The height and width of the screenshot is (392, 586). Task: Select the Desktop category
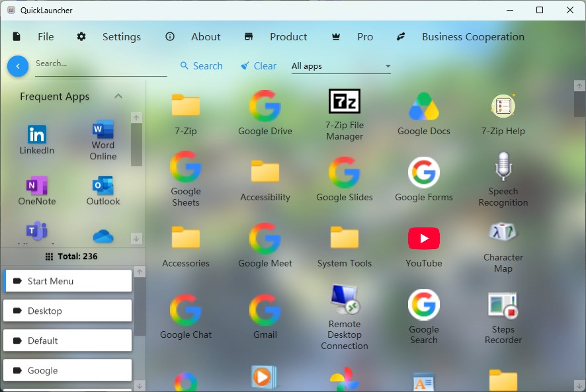pyautogui.click(x=67, y=311)
